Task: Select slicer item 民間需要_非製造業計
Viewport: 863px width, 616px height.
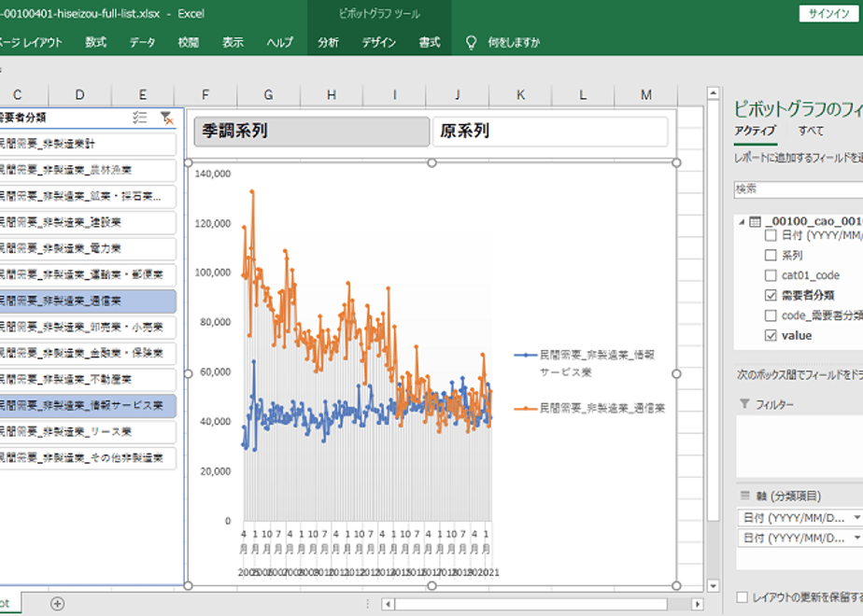Action: (87, 144)
